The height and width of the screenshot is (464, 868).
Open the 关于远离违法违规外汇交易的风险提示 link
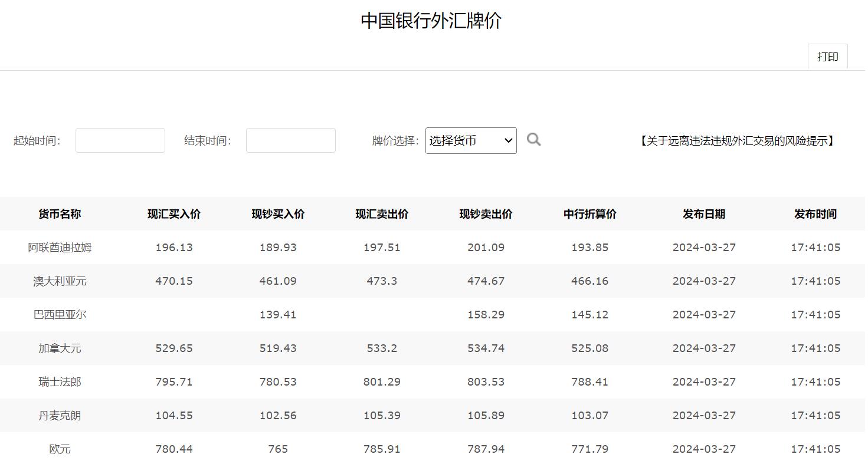click(x=736, y=141)
